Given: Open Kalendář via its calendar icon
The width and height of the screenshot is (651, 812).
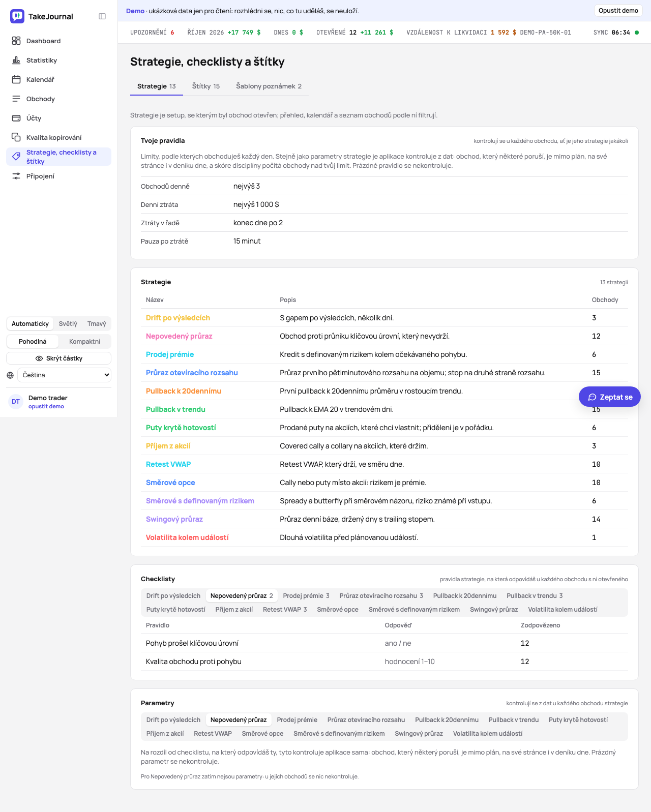Looking at the screenshot, I should click(x=16, y=79).
